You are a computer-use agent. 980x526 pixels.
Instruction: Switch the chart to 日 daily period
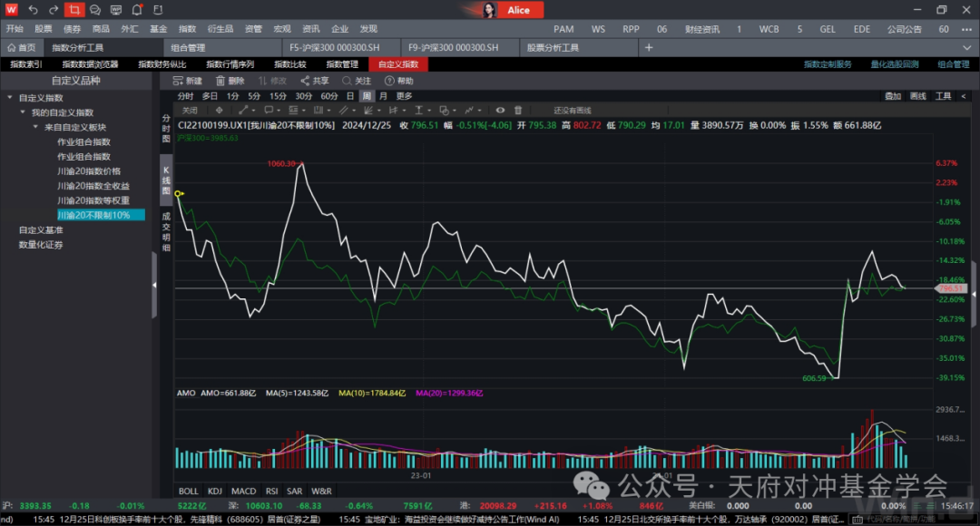tap(350, 95)
